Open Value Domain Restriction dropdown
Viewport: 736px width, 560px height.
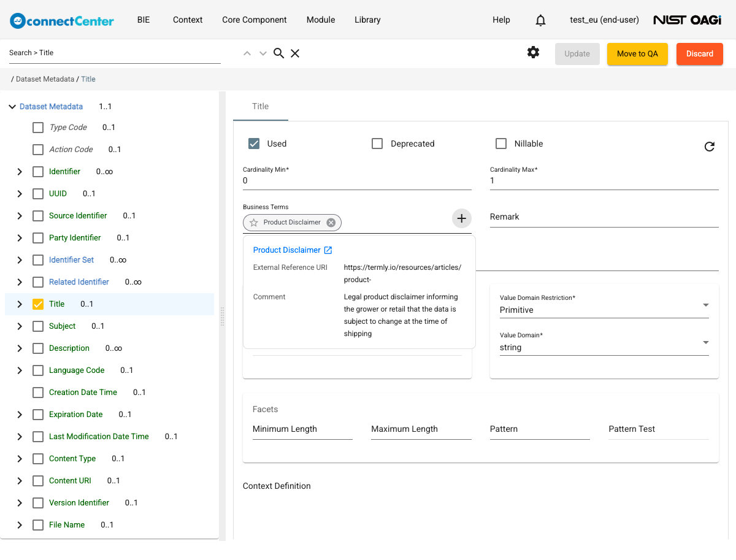click(x=604, y=306)
